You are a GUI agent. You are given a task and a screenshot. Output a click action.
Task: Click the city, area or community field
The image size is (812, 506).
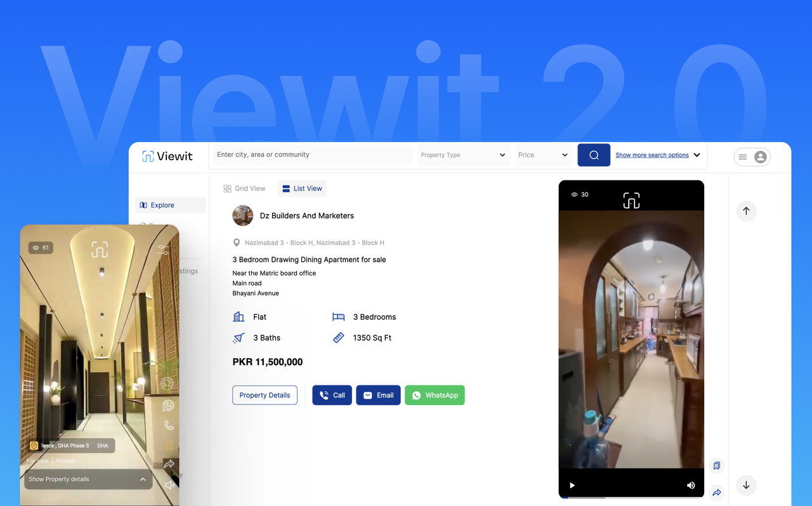point(312,155)
